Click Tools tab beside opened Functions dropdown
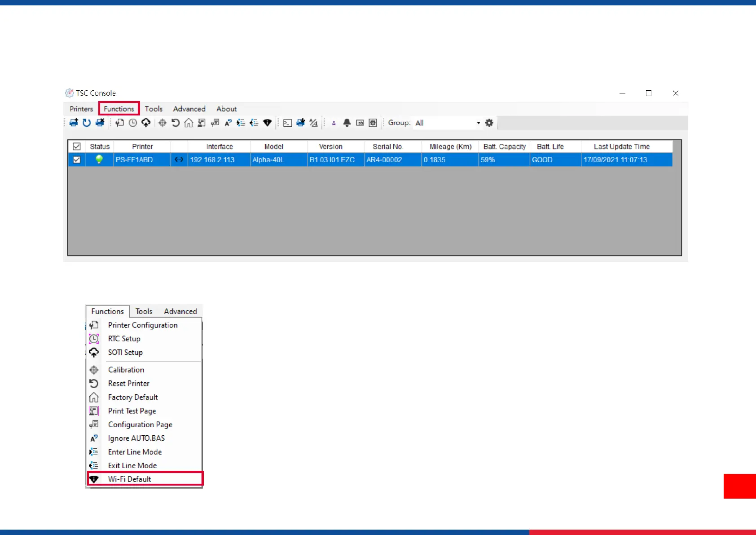Viewport: 756px width, 535px height. point(144,311)
